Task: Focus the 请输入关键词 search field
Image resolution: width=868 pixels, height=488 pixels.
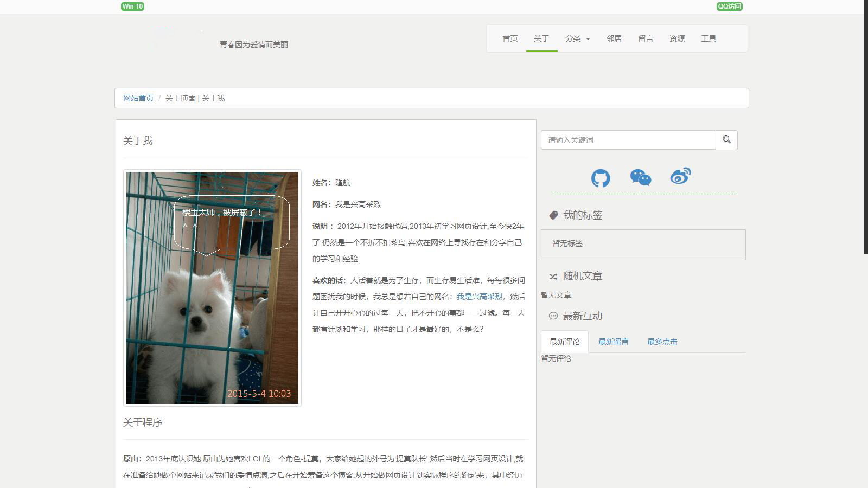Action: coord(628,140)
